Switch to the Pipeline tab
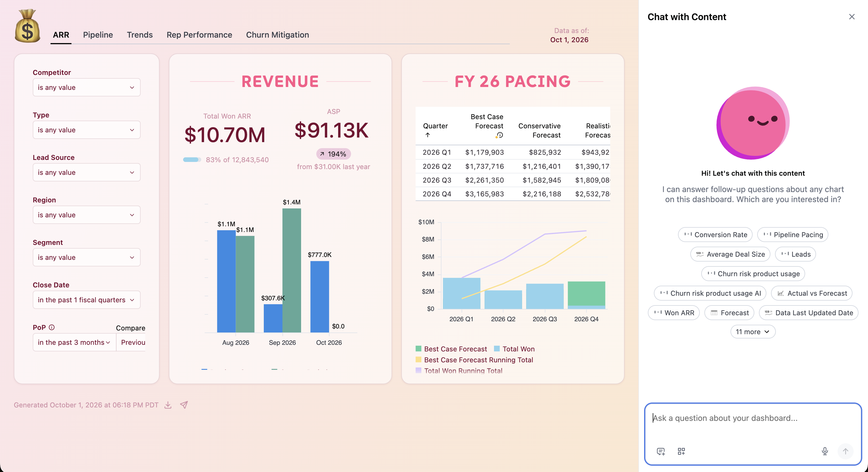 (x=98, y=35)
